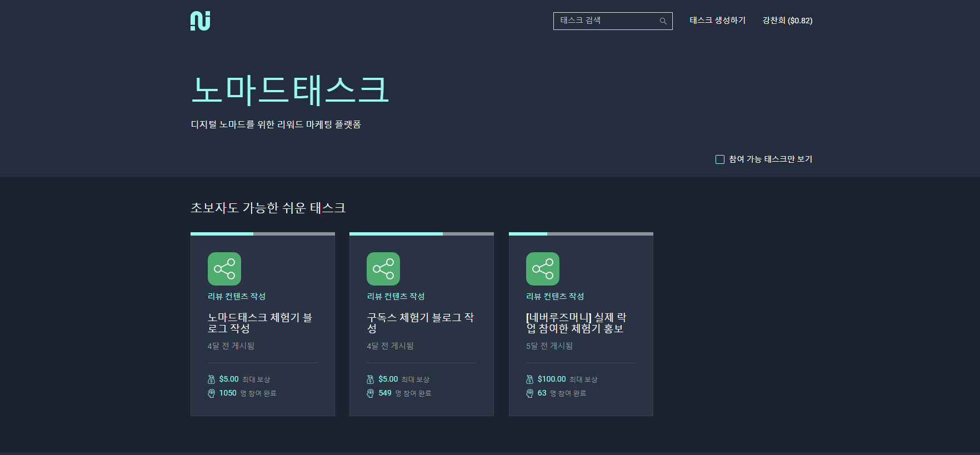Click progress bar atop 노마드태스크 체험기 card
Viewport: 980px width, 455px height.
(263, 234)
